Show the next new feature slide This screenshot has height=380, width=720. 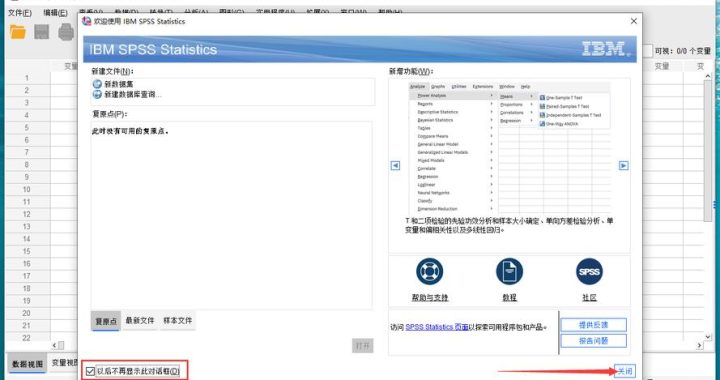click(623, 166)
